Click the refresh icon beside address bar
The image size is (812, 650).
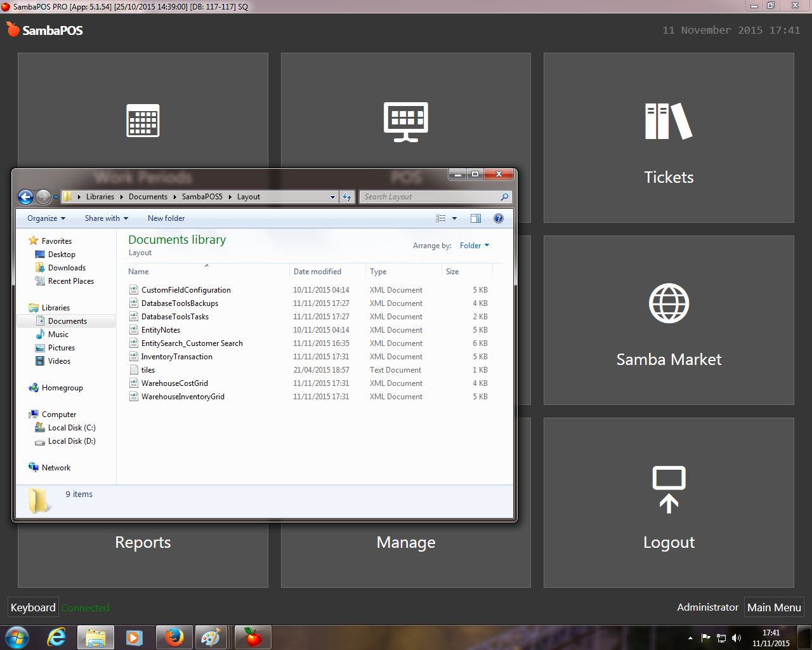pos(347,197)
